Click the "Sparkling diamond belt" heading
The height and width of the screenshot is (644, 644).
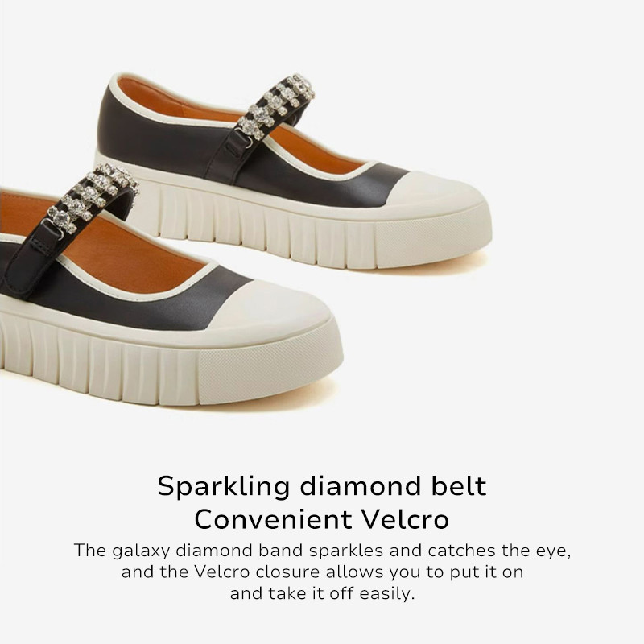coord(321,487)
